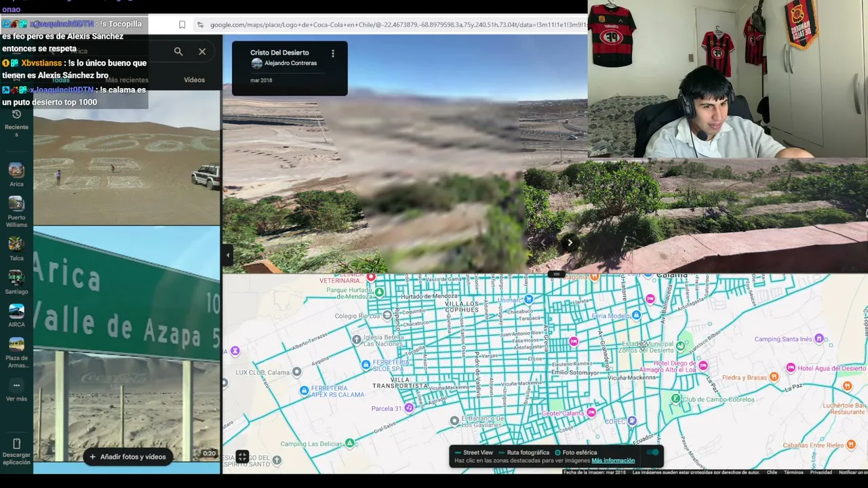Click the Piedra y Brasas restaurant pin
Screen dimensions: 868x488
point(774,377)
